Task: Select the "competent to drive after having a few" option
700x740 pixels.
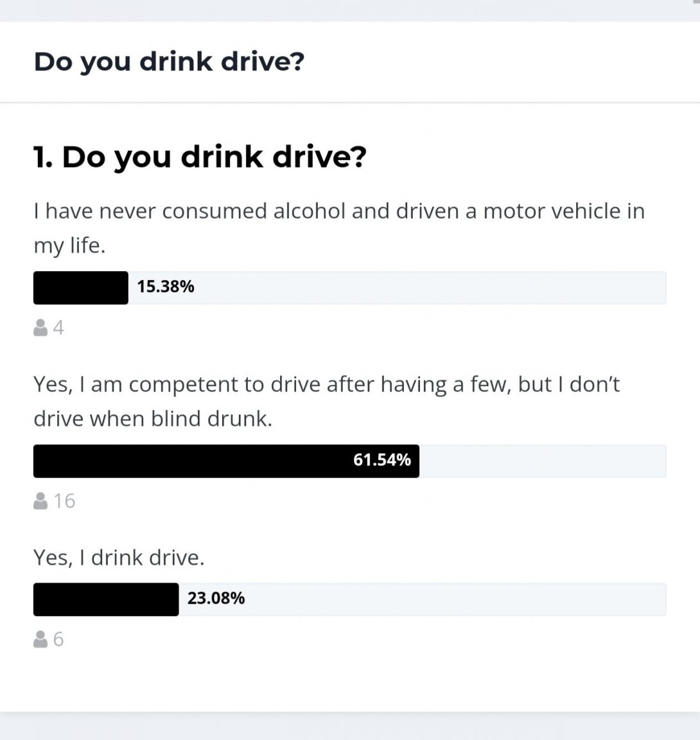Action: click(x=326, y=401)
